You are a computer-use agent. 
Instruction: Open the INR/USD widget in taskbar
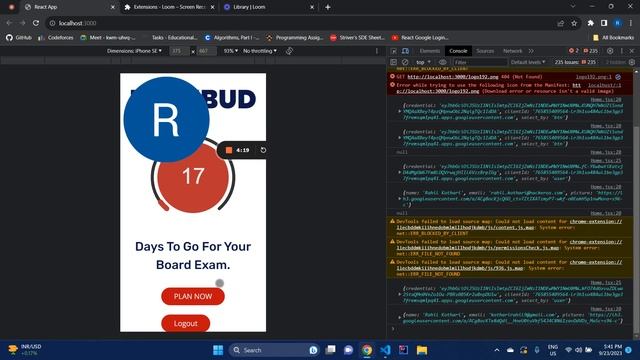click(x=25, y=350)
